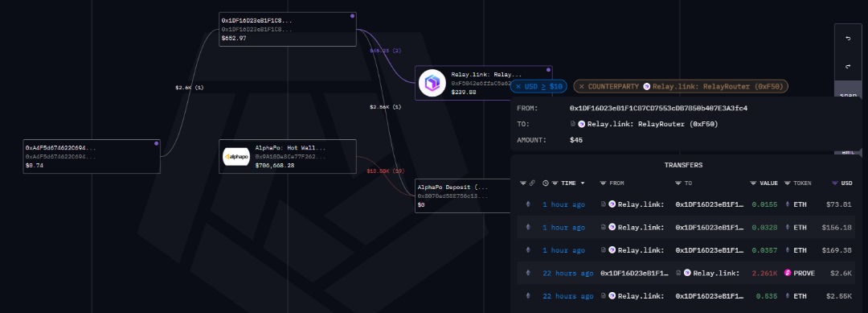
Task: Open the filter icon beside TO header
Action: [x=678, y=183]
